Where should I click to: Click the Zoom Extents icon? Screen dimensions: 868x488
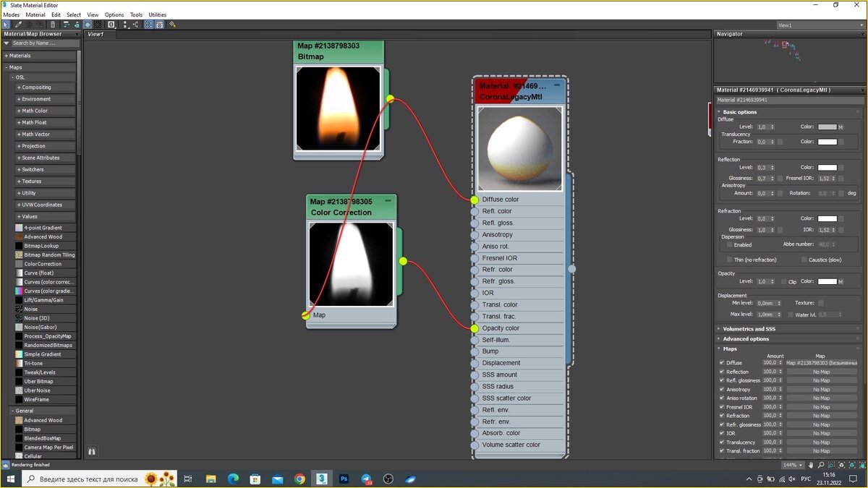(841, 465)
